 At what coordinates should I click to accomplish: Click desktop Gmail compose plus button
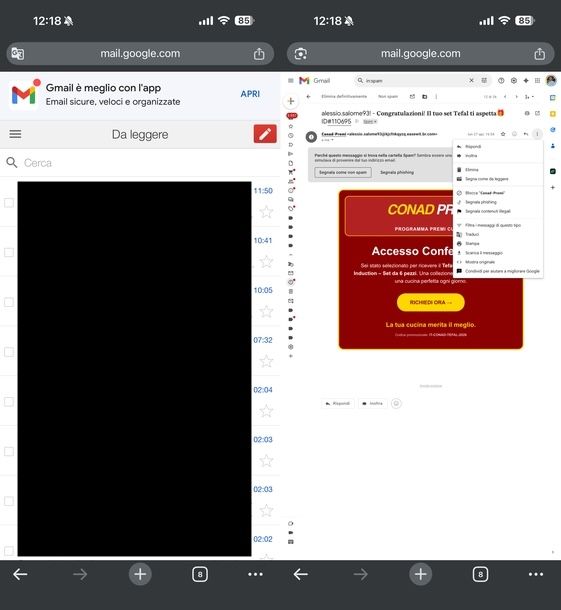point(291,101)
